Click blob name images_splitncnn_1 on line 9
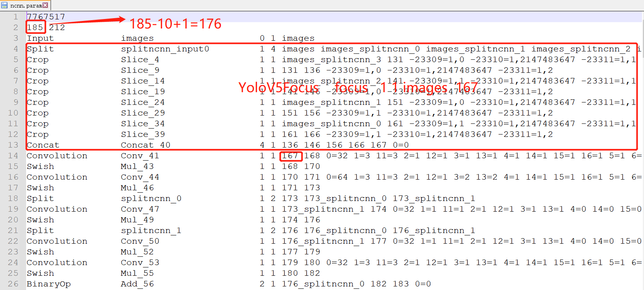 pyautogui.click(x=332, y=102)
